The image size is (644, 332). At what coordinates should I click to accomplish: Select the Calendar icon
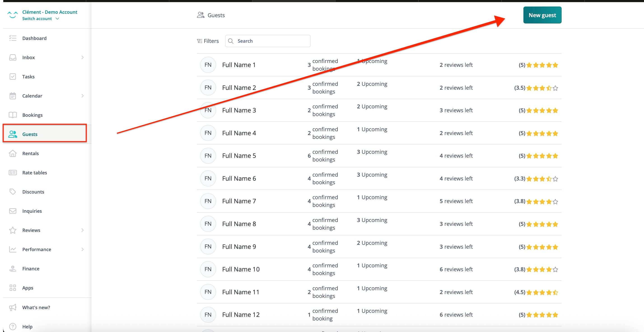click(13, 96)
